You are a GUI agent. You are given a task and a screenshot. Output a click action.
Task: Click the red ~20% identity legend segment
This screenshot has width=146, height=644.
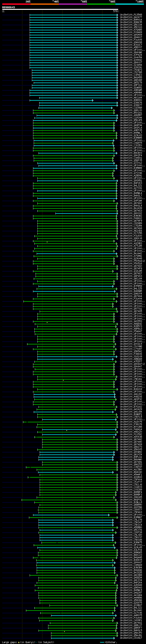tap(16, 4)
